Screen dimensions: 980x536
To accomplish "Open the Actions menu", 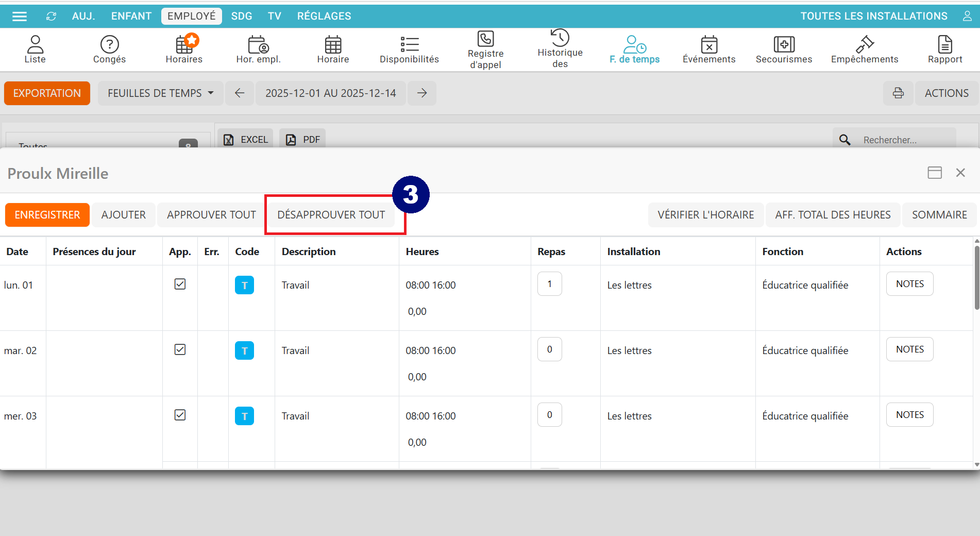I will pyautogui.click(x=946, y=93).
